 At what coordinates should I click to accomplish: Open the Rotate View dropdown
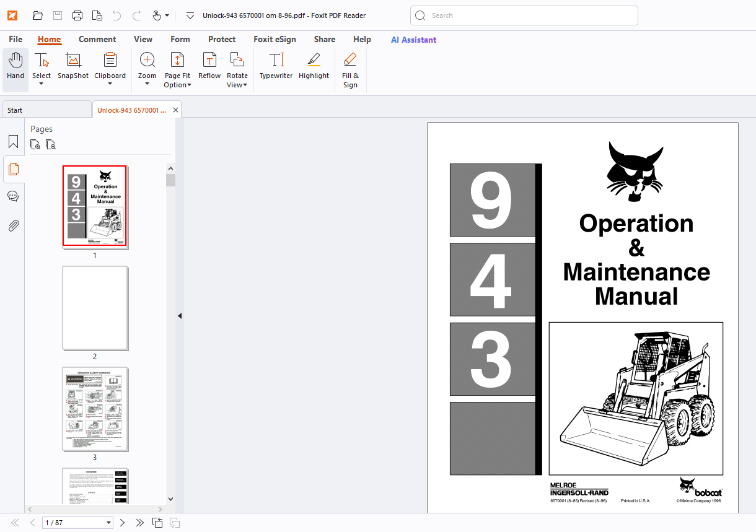point(237,70)
